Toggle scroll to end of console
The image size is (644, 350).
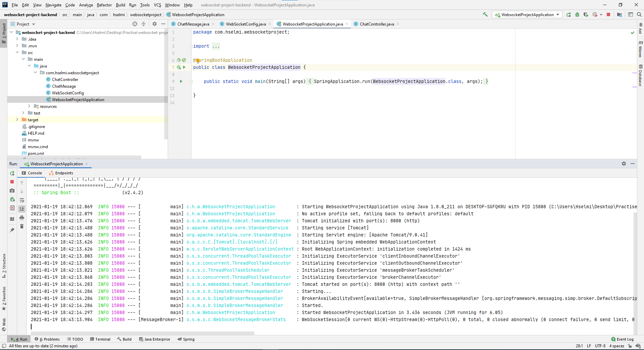pos(22,209)
